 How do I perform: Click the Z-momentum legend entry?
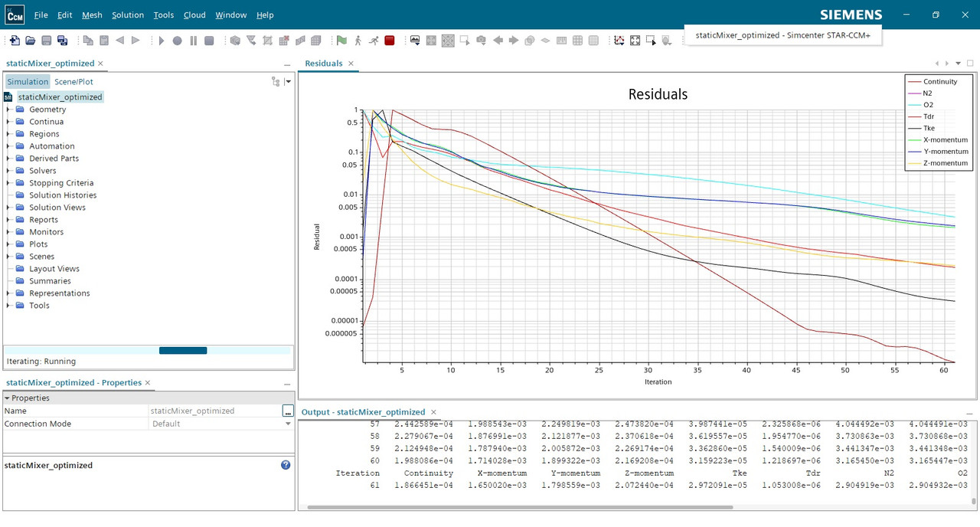click(938, 163)
